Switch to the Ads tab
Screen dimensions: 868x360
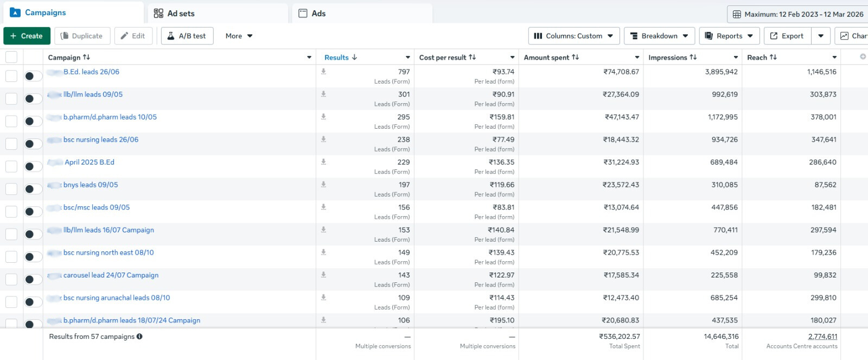(x=318, y=13)
